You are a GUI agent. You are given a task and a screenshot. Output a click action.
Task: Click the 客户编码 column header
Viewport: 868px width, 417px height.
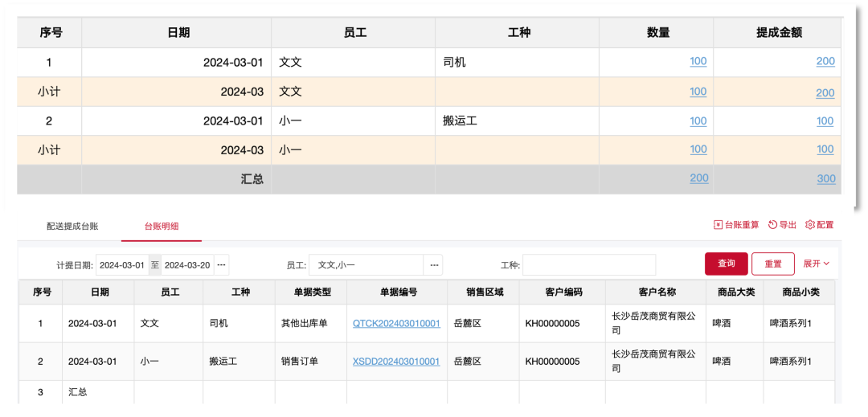tap(563, 292)
